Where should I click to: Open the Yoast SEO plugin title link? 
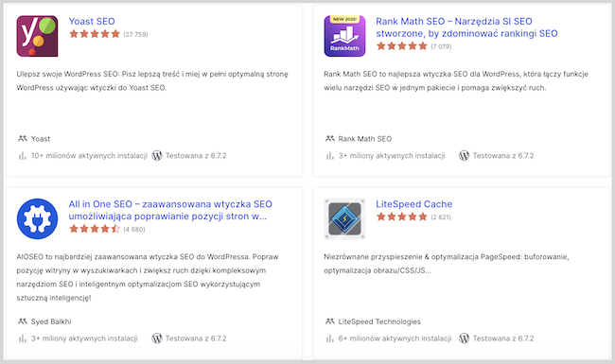(92, 21)
